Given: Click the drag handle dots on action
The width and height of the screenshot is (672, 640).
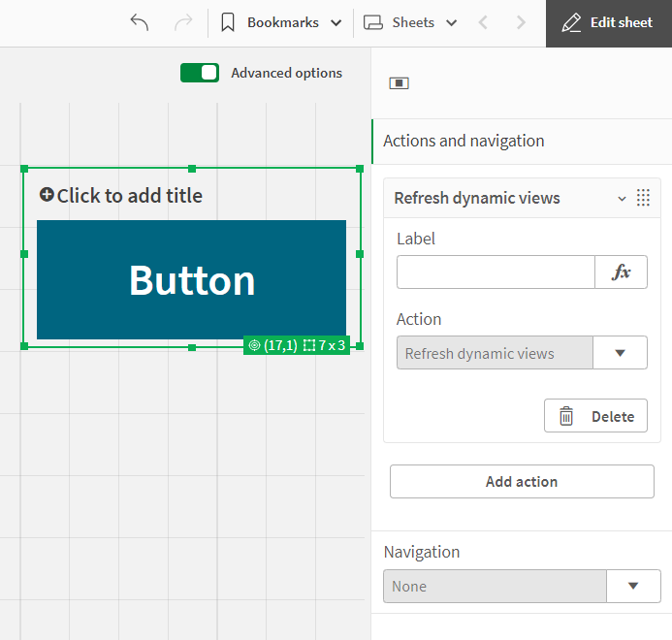Looking at the screenshot, I should [643, 198].
